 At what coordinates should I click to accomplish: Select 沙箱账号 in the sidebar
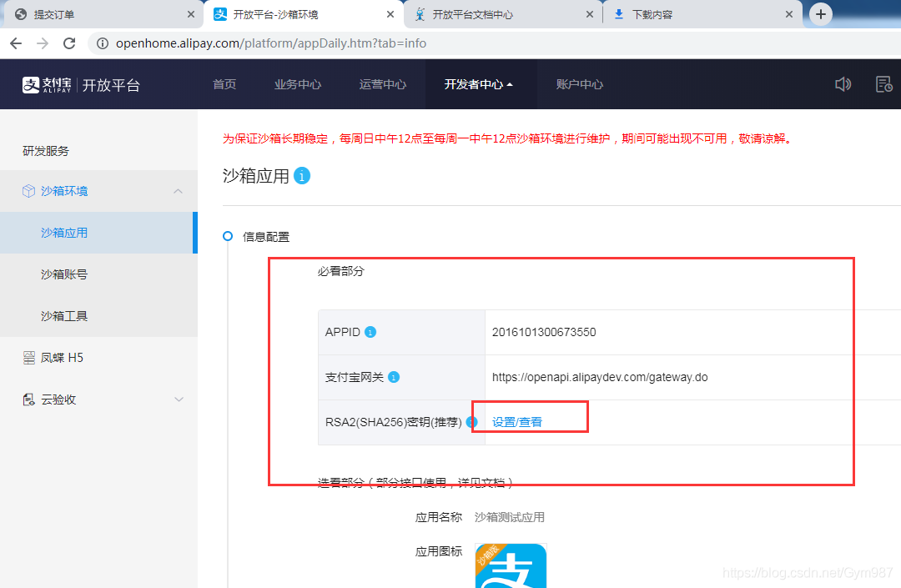tap(98, 274)
